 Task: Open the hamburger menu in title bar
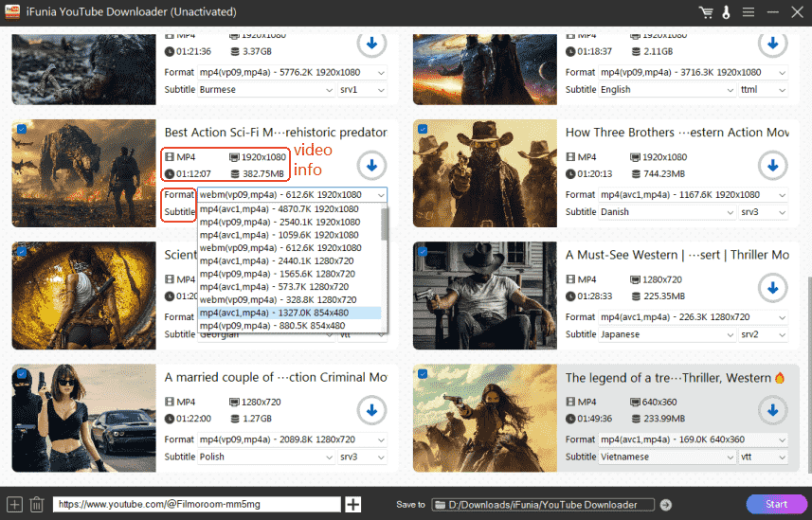coord(749,11)
